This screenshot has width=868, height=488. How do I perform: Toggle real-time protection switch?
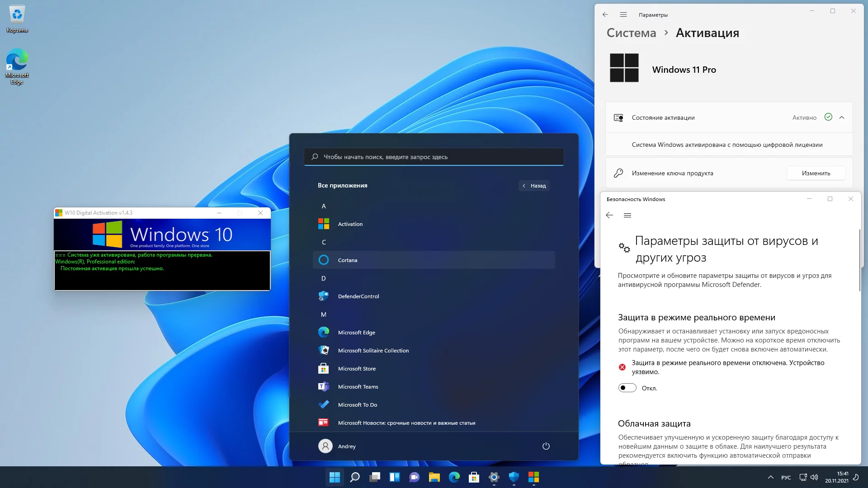click(x=627, y=388)
